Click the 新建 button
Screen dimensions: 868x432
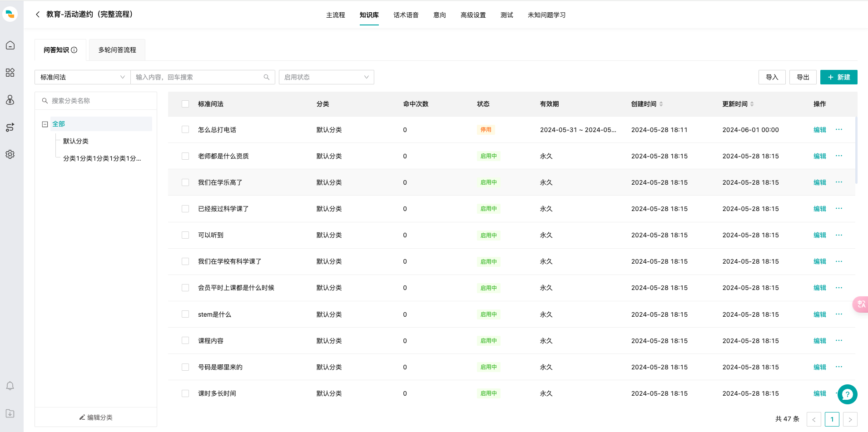[x=839, y=77]
